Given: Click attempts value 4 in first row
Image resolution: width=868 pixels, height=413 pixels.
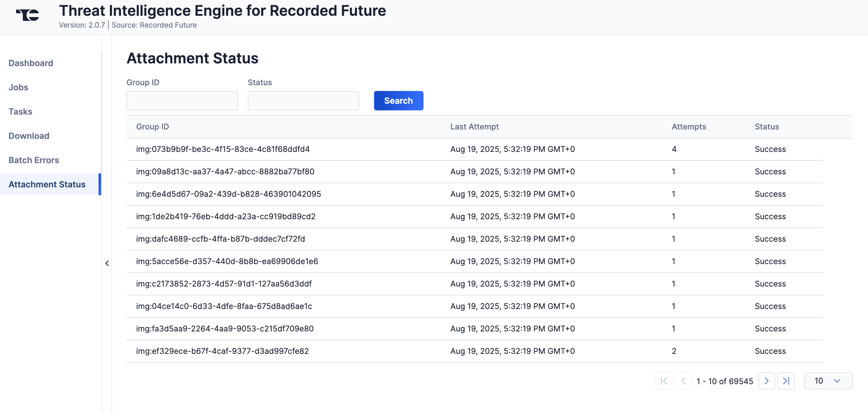Looking at the screenshot, I should click(674, 149).
